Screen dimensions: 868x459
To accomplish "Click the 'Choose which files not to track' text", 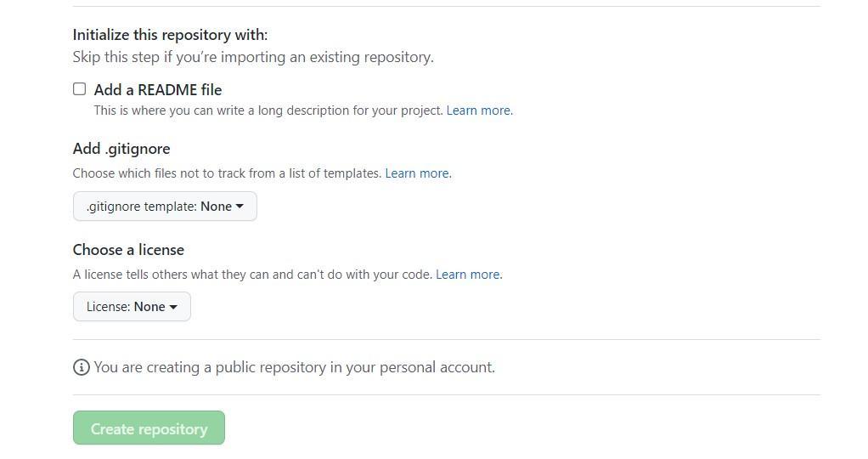I will pos(227,173).
